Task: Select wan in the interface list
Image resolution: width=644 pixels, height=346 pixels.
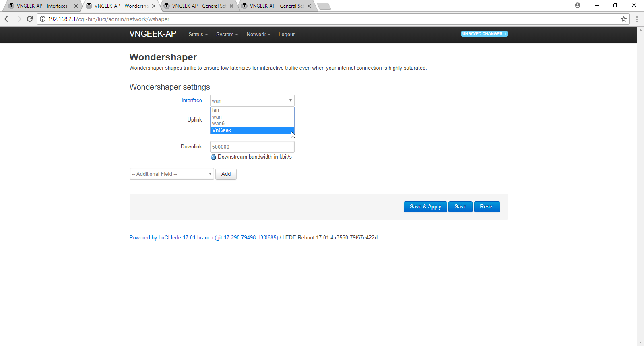Action: pos(252,117)
